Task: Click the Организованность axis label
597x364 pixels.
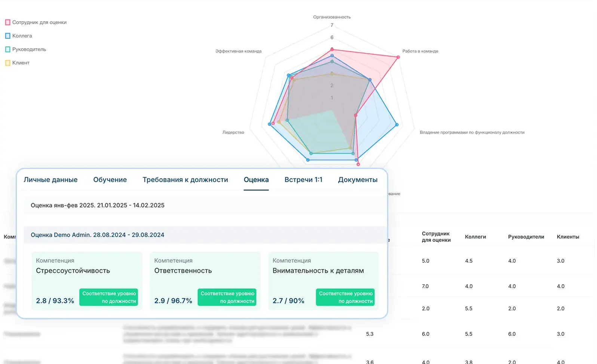Action: click(332, 17)
